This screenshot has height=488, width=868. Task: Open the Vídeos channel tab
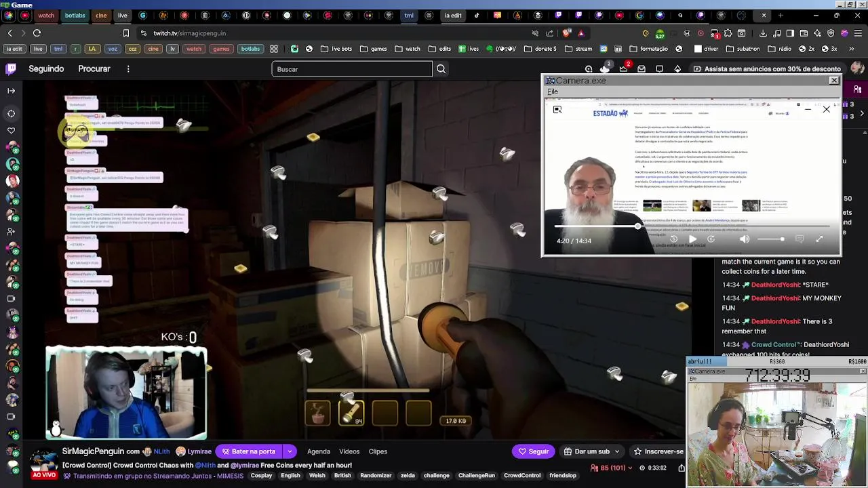point(349,451)
